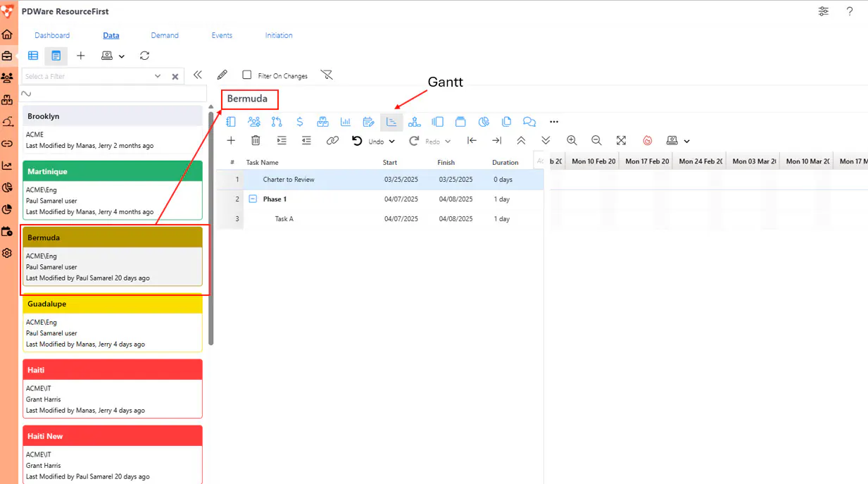This screenshot has height=484, width=868.
Task: Switch to the Data tab
Action: click(111, 35)
